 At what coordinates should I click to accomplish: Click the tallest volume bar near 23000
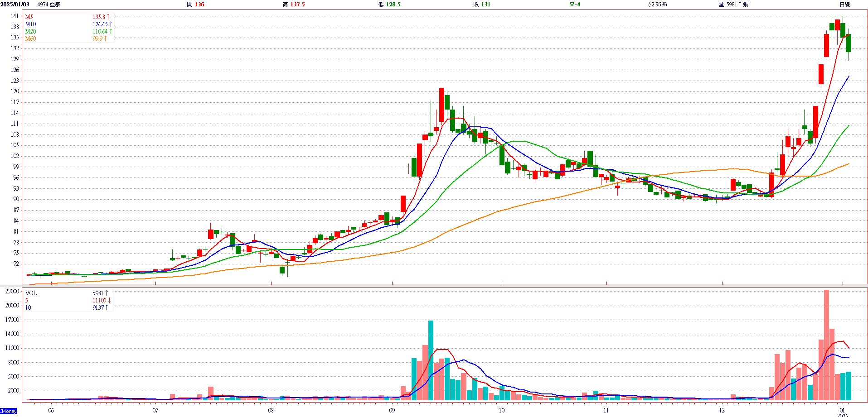tap(826, 345)
